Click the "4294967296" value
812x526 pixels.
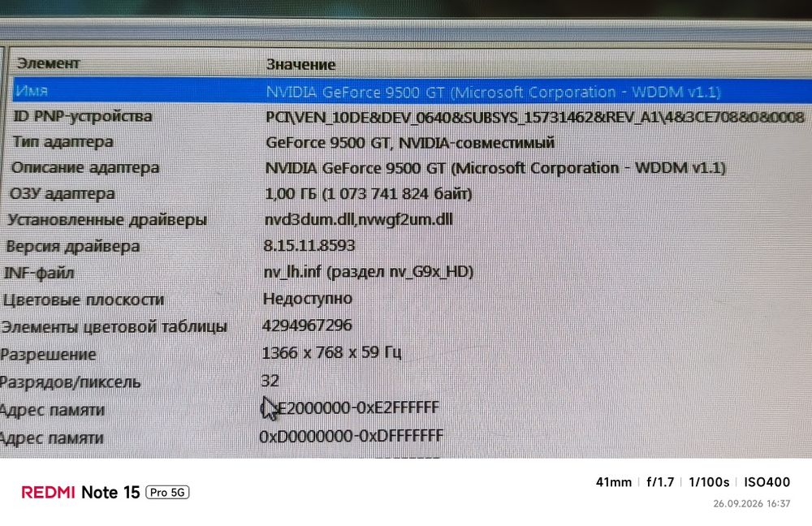(307, 326)
